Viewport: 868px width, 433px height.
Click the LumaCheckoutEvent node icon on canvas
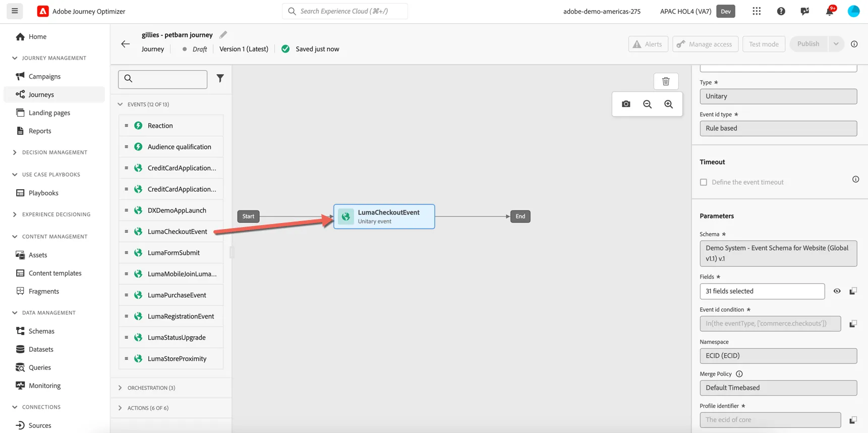346,216
